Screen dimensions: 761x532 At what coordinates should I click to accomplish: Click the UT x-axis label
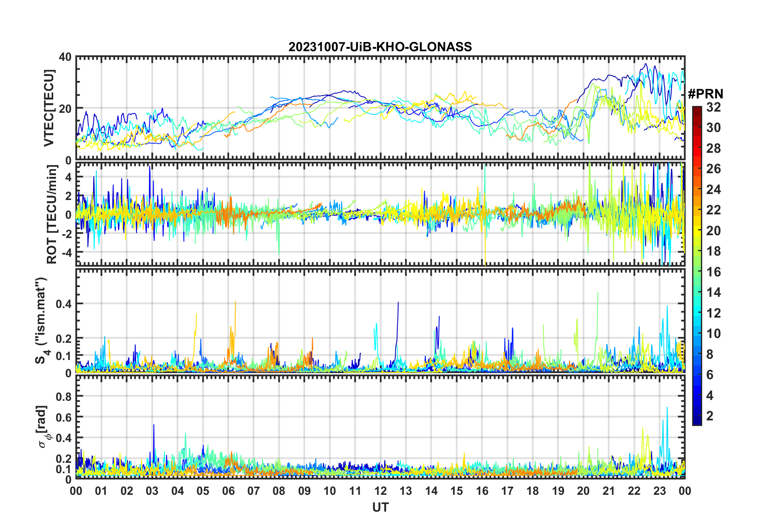tap(380, 508)
